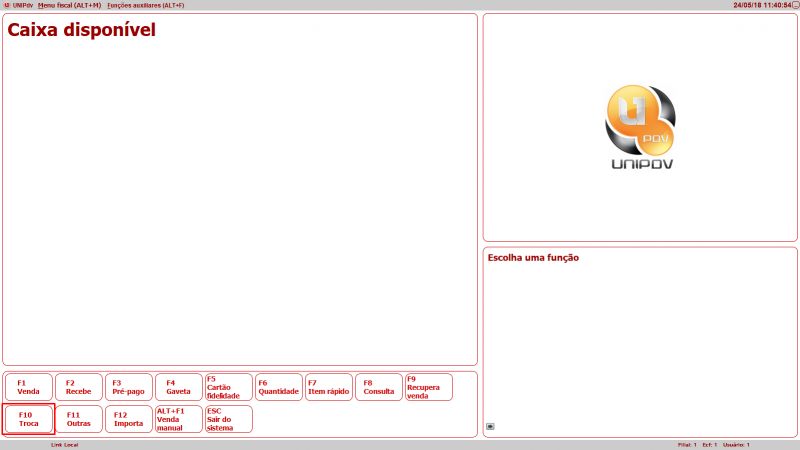Click the UNIPdv title menu item
The image size is (800, 450).
pyautogui.click(x=22, y=5)
